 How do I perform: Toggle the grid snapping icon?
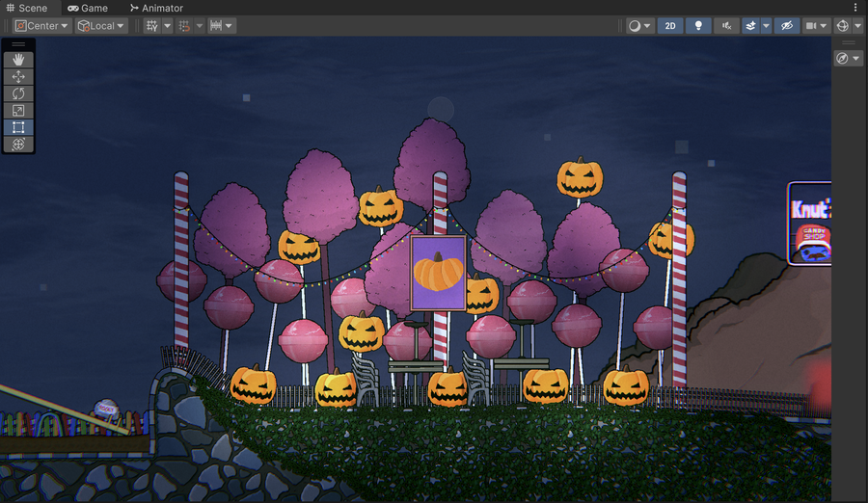pos(184,25)
